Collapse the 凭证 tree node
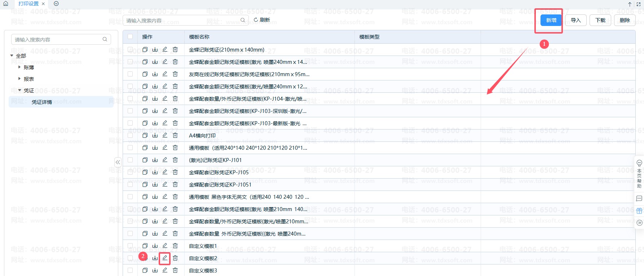 pos(19,90)
